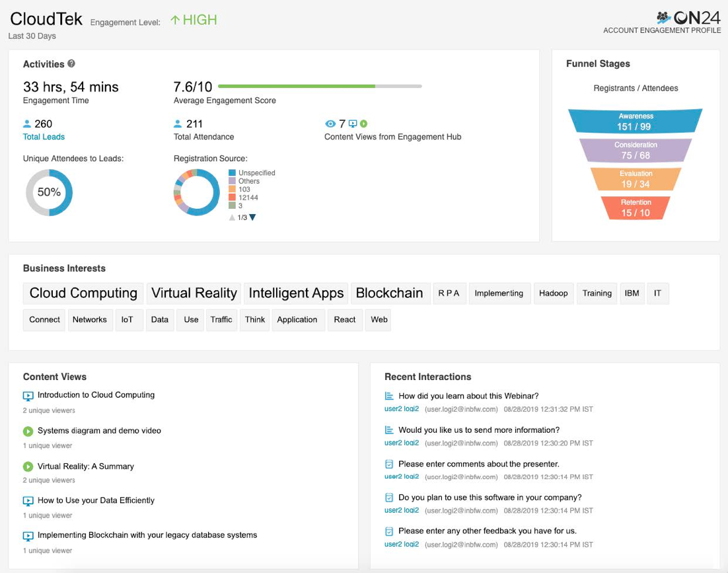Open 'Introduction to Cloud Computing' content title
Image resolution: width=728 pixels, height=573 pixels.
point(96,395)
